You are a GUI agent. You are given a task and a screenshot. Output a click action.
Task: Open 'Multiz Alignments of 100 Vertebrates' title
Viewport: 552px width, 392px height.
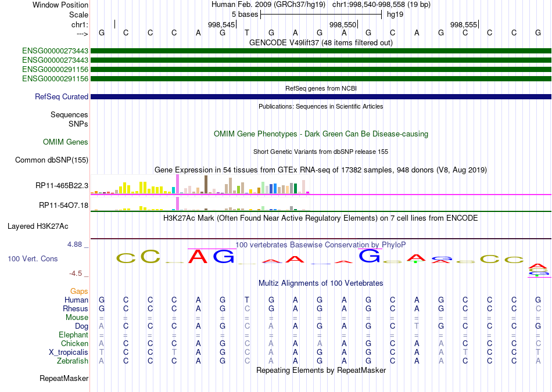tap(321, 283)
